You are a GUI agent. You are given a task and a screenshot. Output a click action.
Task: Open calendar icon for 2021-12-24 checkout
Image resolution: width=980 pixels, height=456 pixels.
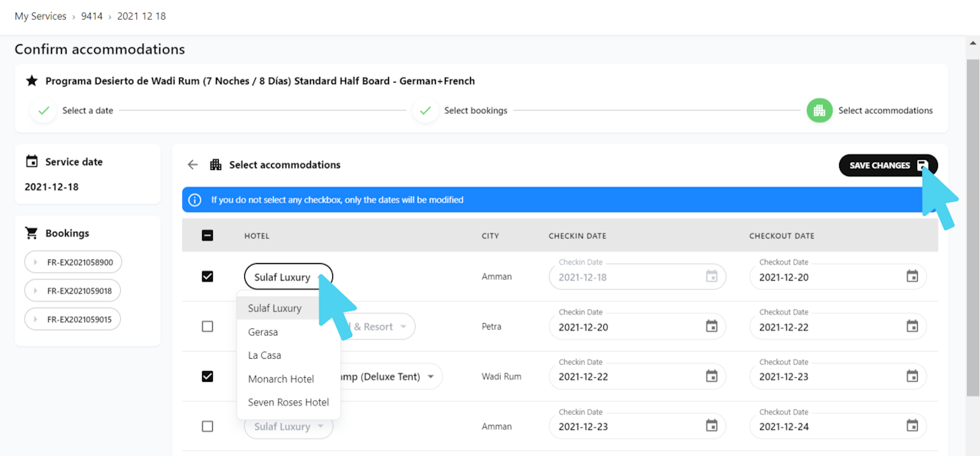pyautogui.click(x=912, y=426)
